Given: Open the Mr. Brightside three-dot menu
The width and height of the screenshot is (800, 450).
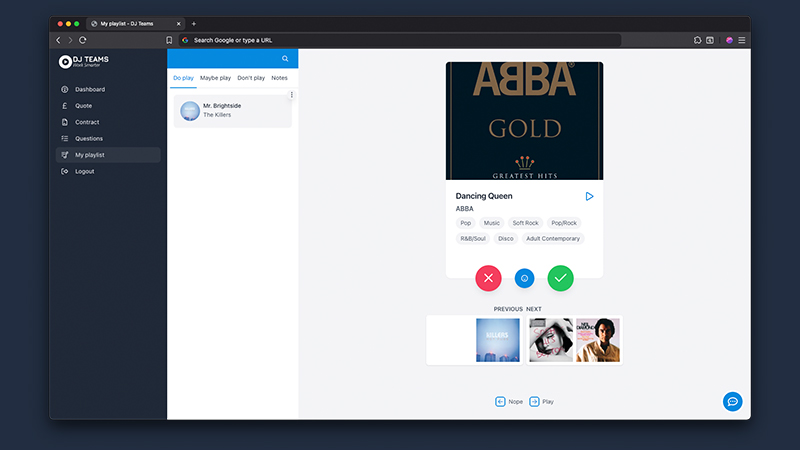Looking at the screenshot, I should point(292,96).
